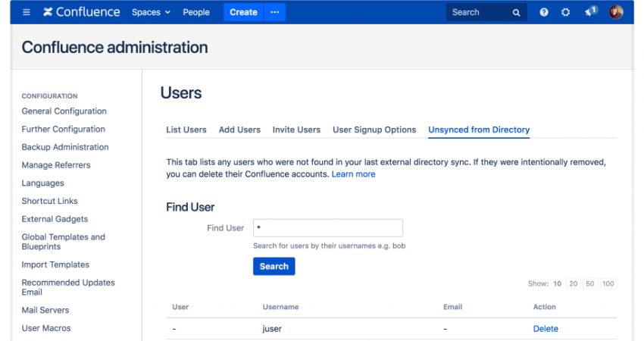
Task: Open External Gadgets
Action: tap(55, 219)
